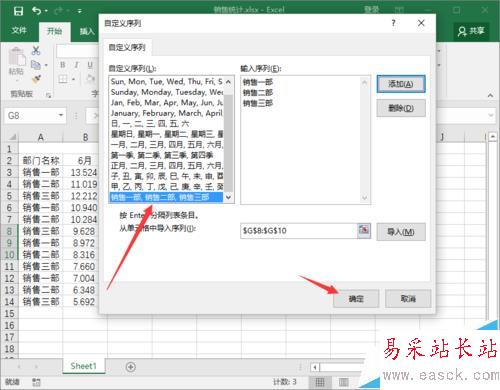Switch to the 开始 ribbon tab
Screen dimensions: 500x390
[54, 31]
